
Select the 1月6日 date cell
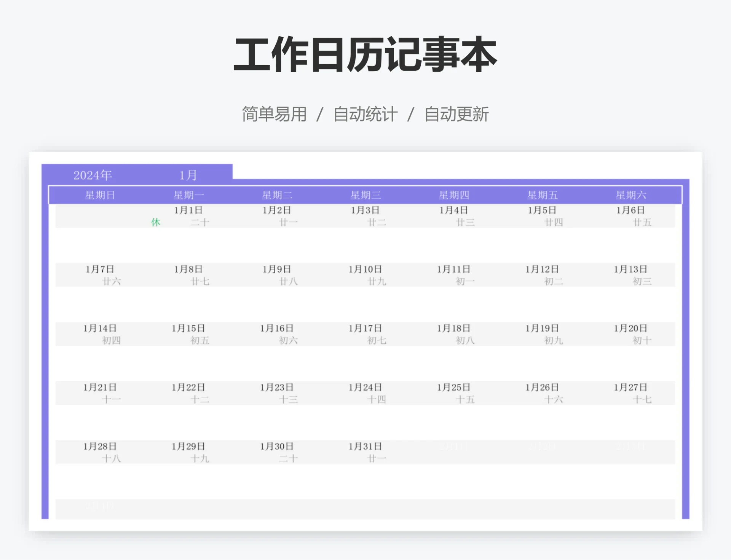click(630, 210)
